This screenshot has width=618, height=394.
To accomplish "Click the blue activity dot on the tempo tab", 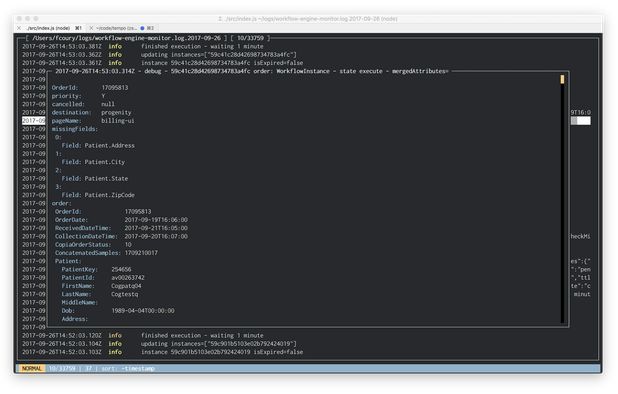I will click(143, 28).
